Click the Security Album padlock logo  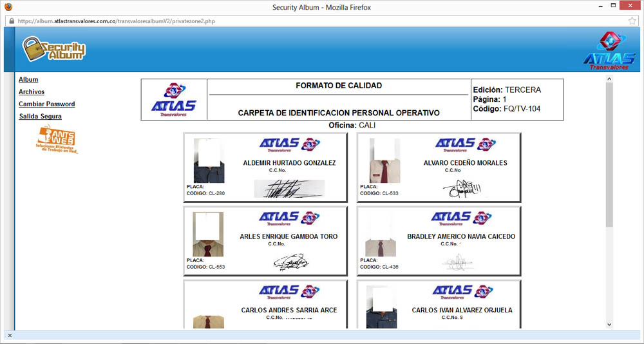coord(54,50)
